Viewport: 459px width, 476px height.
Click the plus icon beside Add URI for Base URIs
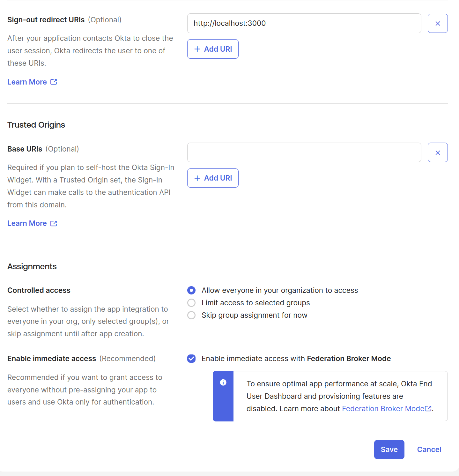(x=197, y=178)
